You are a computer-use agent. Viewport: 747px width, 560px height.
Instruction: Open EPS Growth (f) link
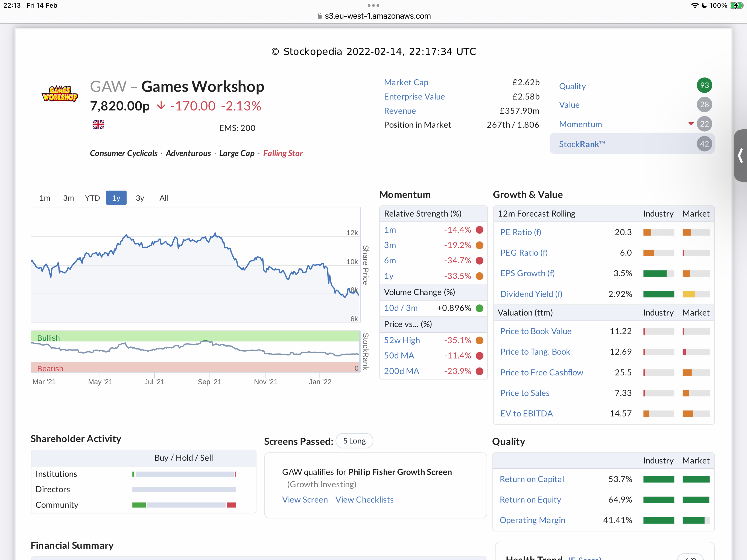527,273
